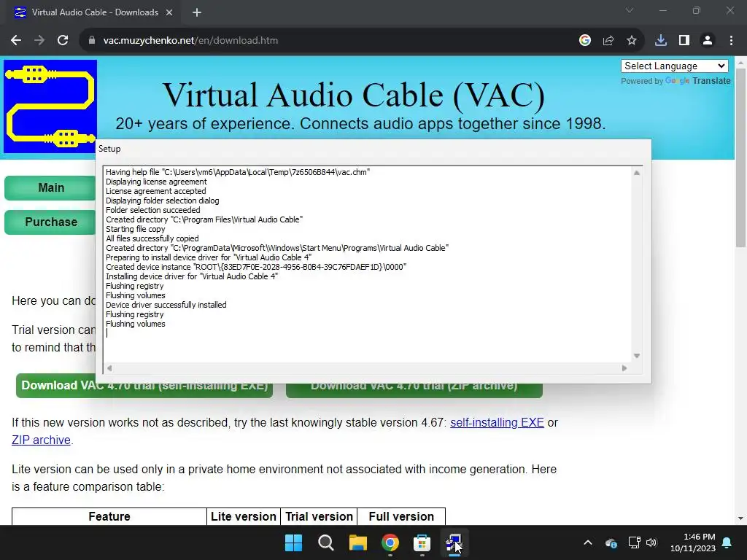The width and height of the screenshot is (747, 560).
Task: Click the 'Trial version' table header
Action: pyautogui.click(x=320, y=517)
